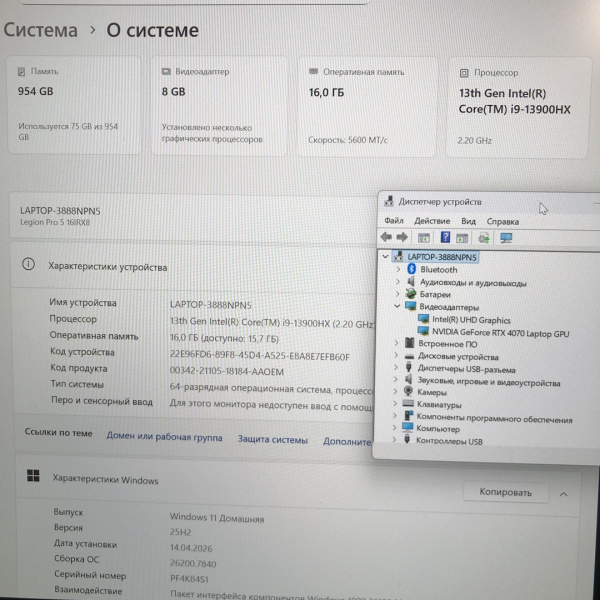Click the Update driver toolbar icon with green arrow
The height and width of the screenshot is (600, 600).
[x=484, y=238]
